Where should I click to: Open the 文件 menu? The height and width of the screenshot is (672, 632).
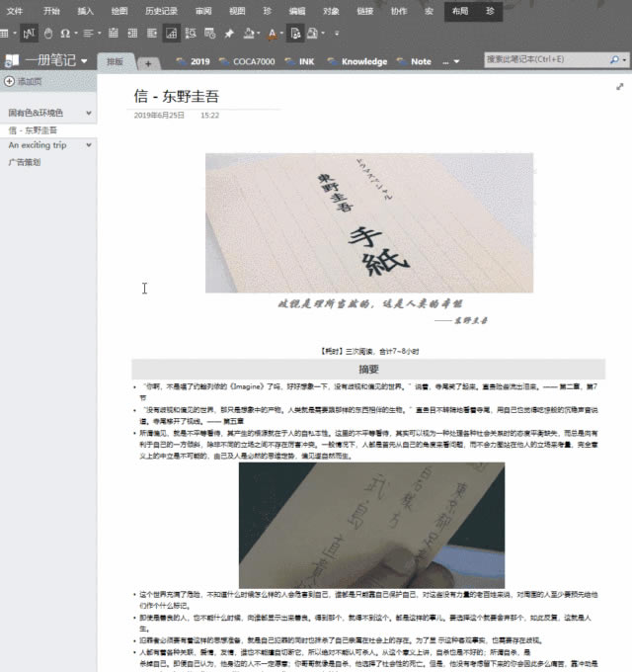[x=15, y=11]
